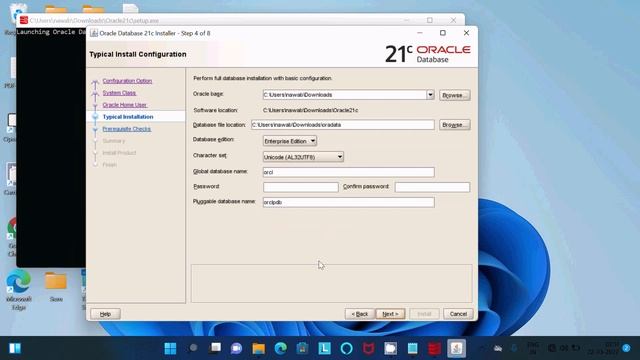Click the Global database name field
Viewport: 640px width, 360px height.
point(349,172)
